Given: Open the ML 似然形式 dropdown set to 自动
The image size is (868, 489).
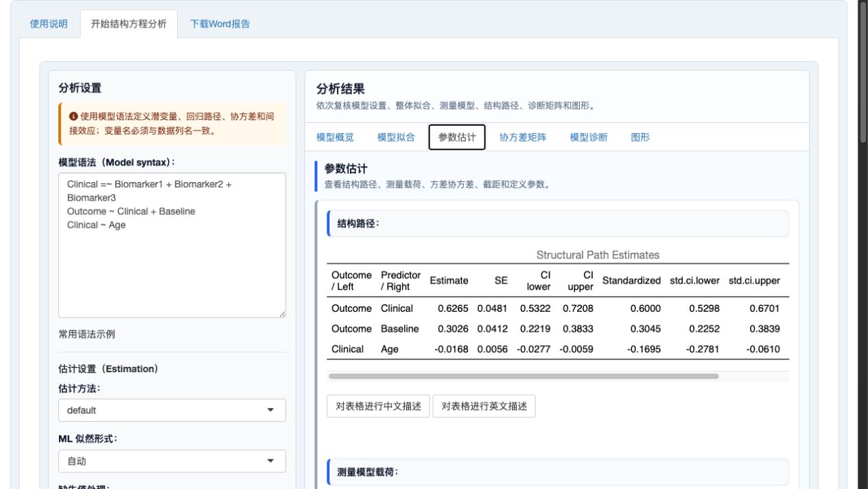Looking at the screenshot, I should (x=172, y=461).
